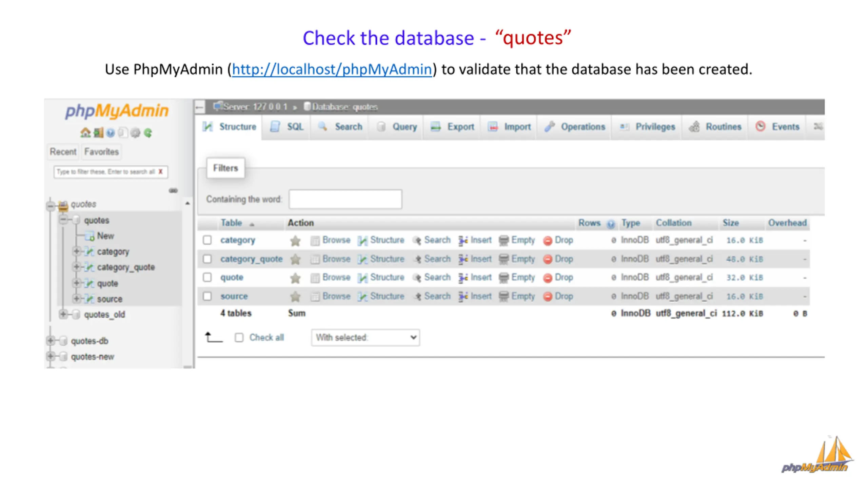Expand the quotes-db tree node

pos(51,341)
